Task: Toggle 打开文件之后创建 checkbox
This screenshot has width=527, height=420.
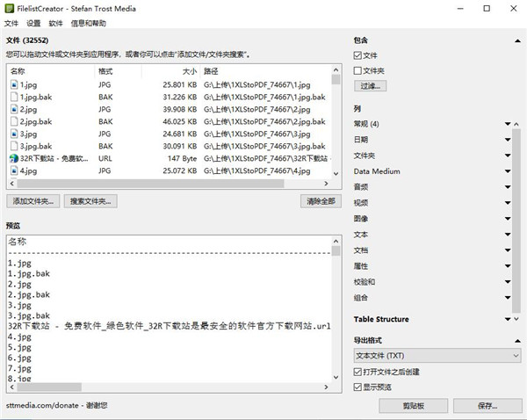Action: pos(357,372)
